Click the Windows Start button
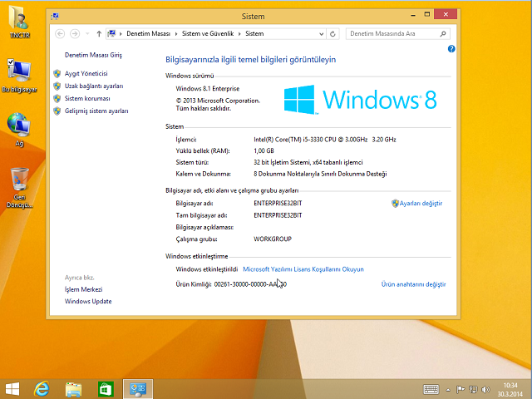Screen dimensions: 532x399 [x=12, y=389]
